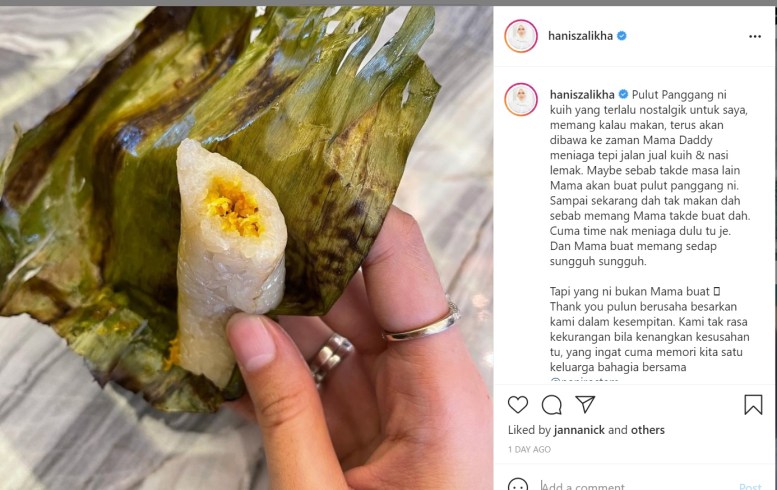Share the post with the paper plane icon
Viewport: 777px width, 490px height.
[x=586, y=405]
